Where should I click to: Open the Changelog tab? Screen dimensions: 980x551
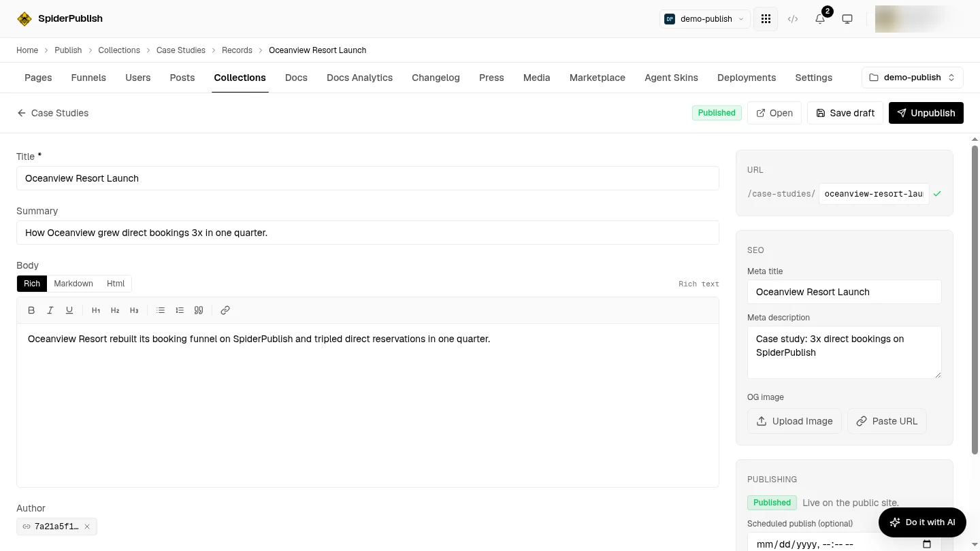point(436,78)
